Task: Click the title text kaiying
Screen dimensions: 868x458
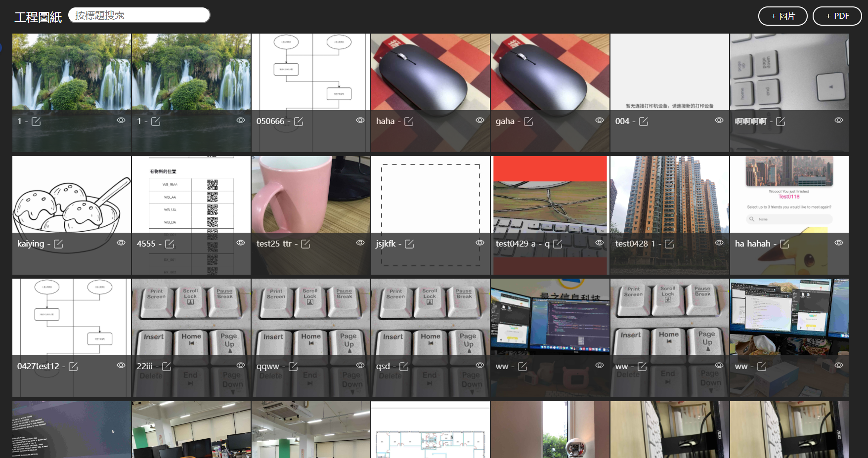Action: tap(31, 244)
